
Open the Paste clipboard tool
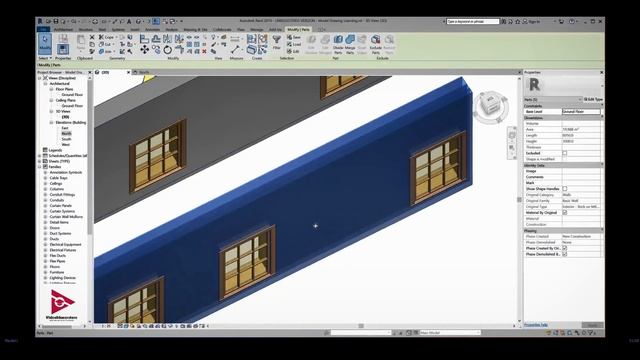[x=81, y=42]
